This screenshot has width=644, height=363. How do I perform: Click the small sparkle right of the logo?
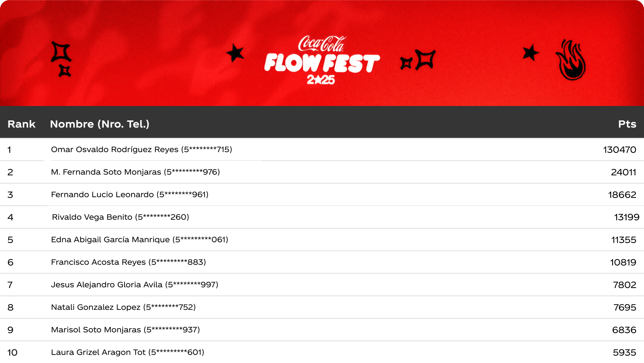coord(406,63)
